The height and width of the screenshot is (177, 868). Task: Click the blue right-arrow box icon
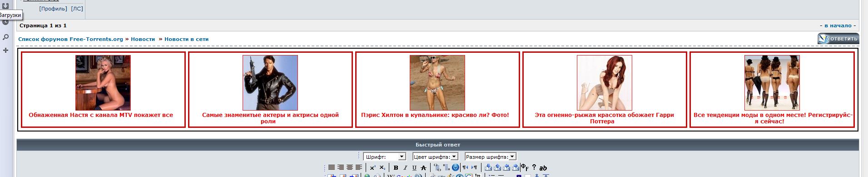coord(516,167)
